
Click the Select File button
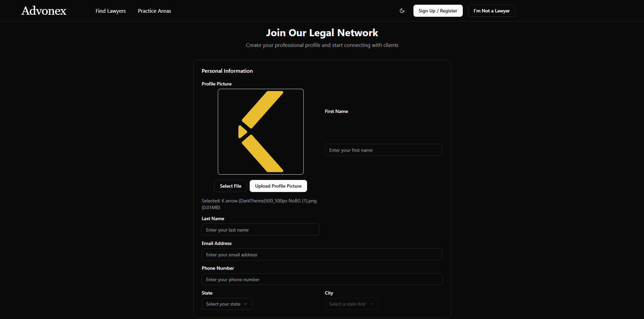click(230, 186)
